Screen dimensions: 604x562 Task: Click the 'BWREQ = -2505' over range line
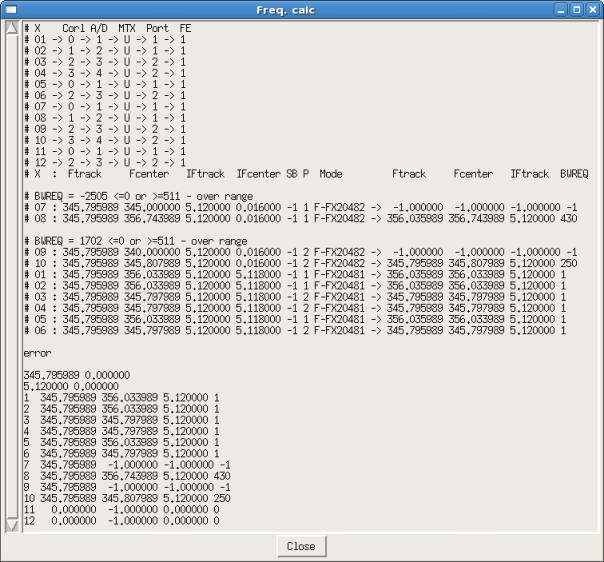(x=138, y=196)
